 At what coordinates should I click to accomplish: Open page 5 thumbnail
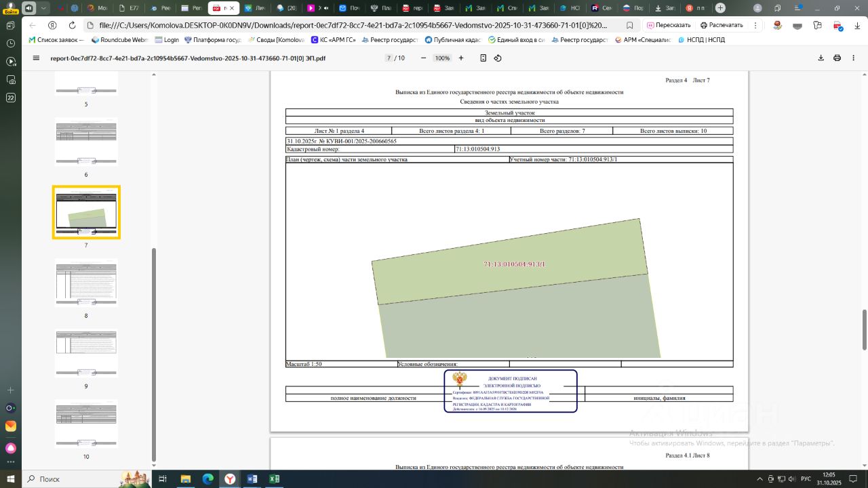coord(86,82)
